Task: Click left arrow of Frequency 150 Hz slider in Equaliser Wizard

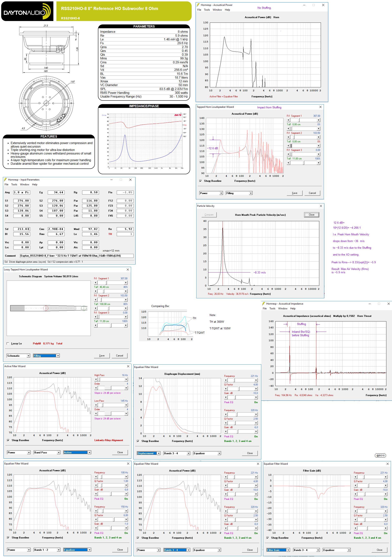Action: point(96,511)
